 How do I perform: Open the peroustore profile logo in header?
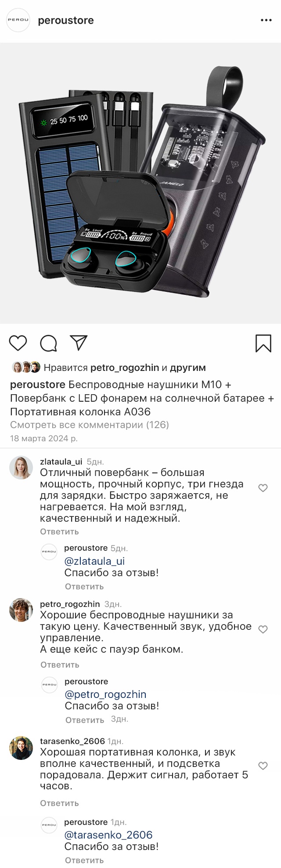18,20
